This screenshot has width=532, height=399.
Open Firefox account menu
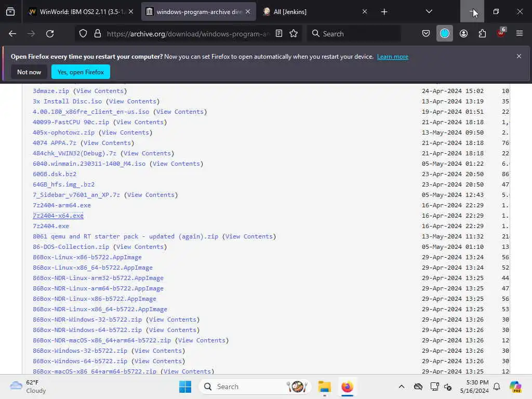coord(463,34)
